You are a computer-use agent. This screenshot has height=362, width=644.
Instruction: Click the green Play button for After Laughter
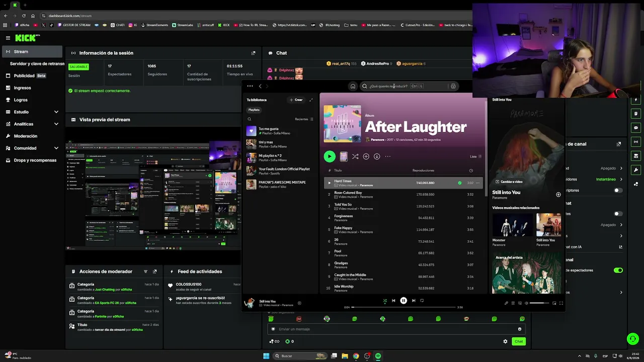point(330,156)
